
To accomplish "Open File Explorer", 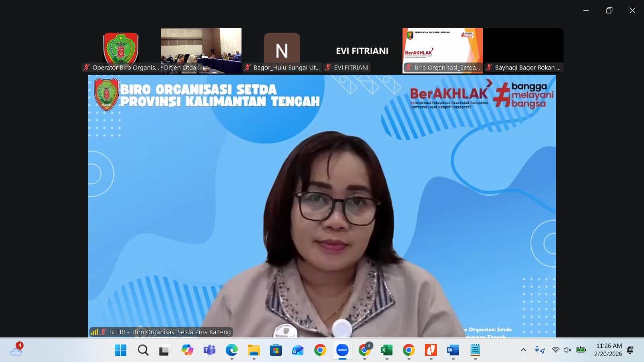I will click(253, 350).
